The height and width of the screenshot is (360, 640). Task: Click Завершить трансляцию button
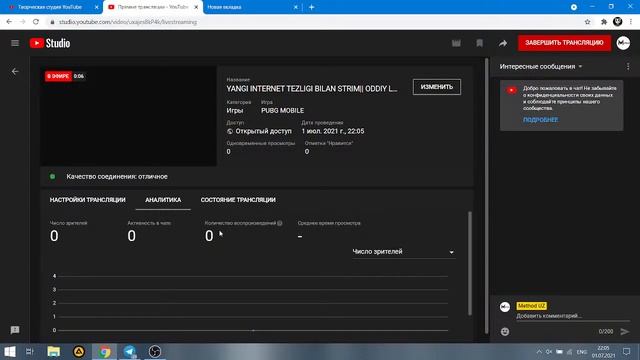coord(564,43)
